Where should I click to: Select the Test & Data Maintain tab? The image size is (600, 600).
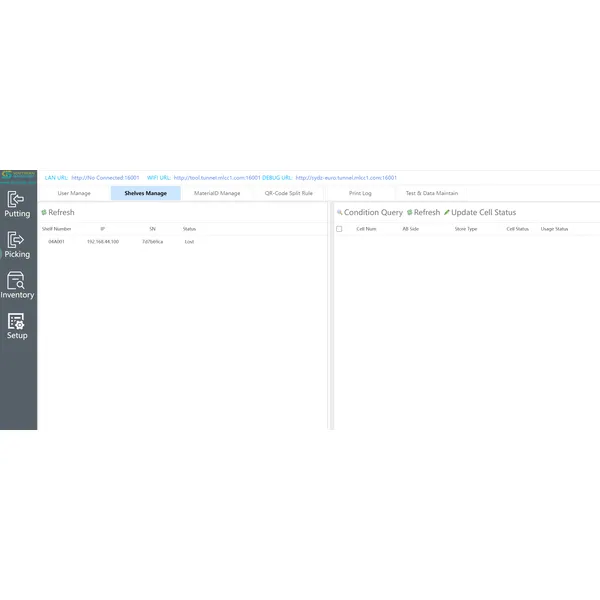tap(432, 193)
